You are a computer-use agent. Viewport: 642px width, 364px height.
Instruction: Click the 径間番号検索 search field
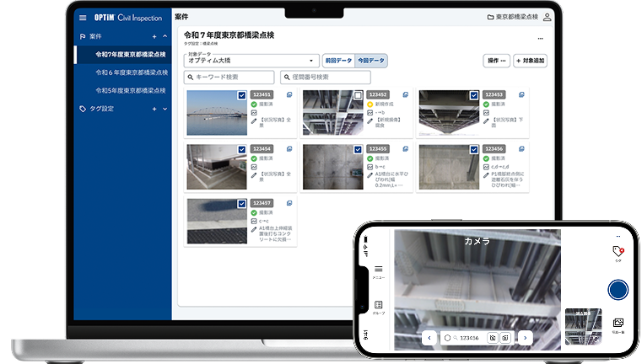(326, 77)
